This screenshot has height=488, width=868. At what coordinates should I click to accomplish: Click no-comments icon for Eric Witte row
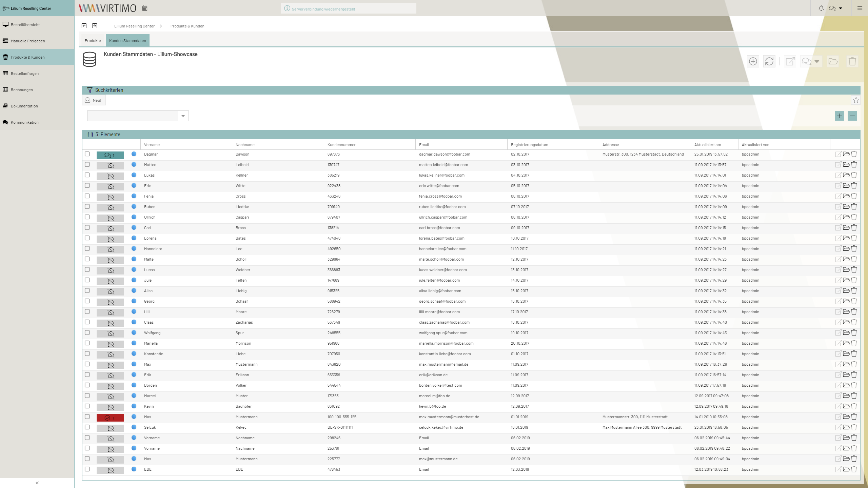point(110,187)
